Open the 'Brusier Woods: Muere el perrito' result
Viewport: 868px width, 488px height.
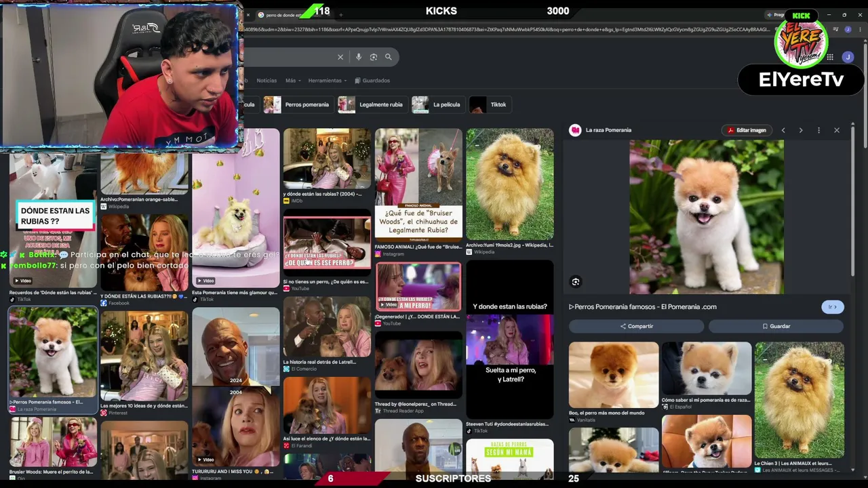[53, 450]
